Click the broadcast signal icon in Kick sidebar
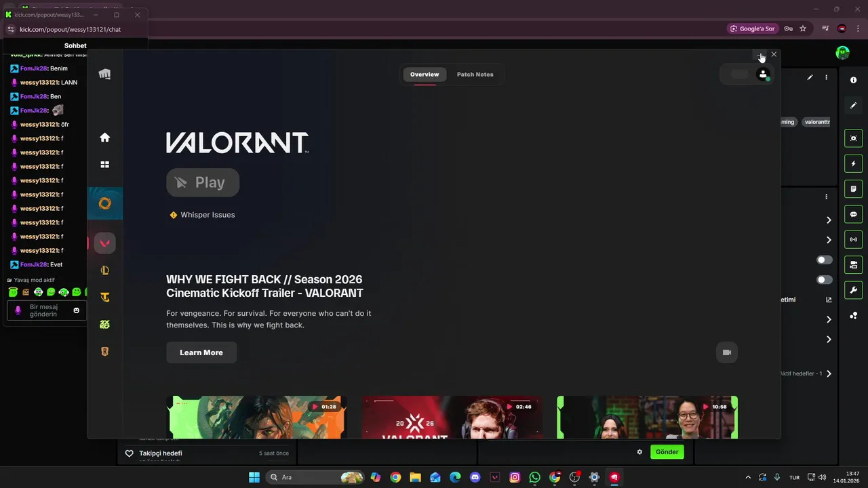The height and width of the screenshot is (488, 868). tap(853, 239)
